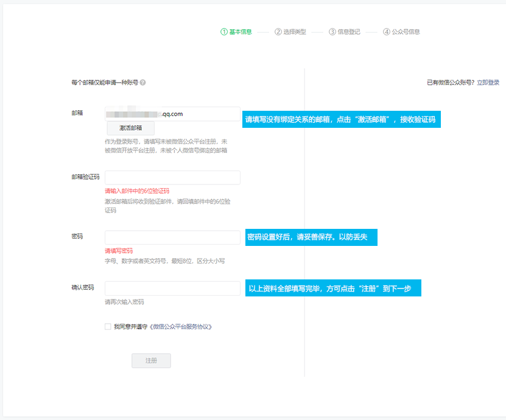Click the blue callout about 激活邮箱 verification

click(341, 120)
